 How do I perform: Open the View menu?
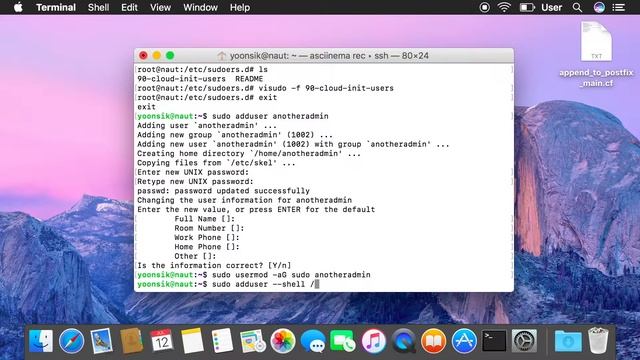[x=160, y=7]
